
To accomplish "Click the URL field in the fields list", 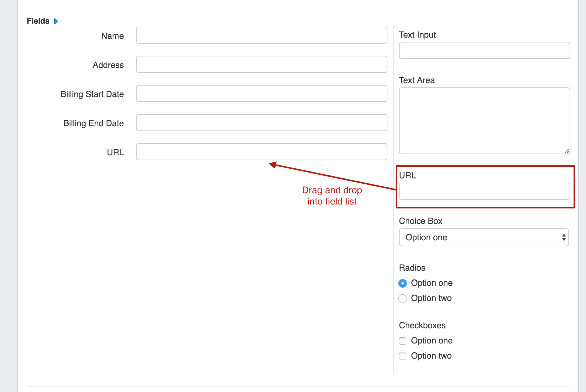I will (261, 152).
